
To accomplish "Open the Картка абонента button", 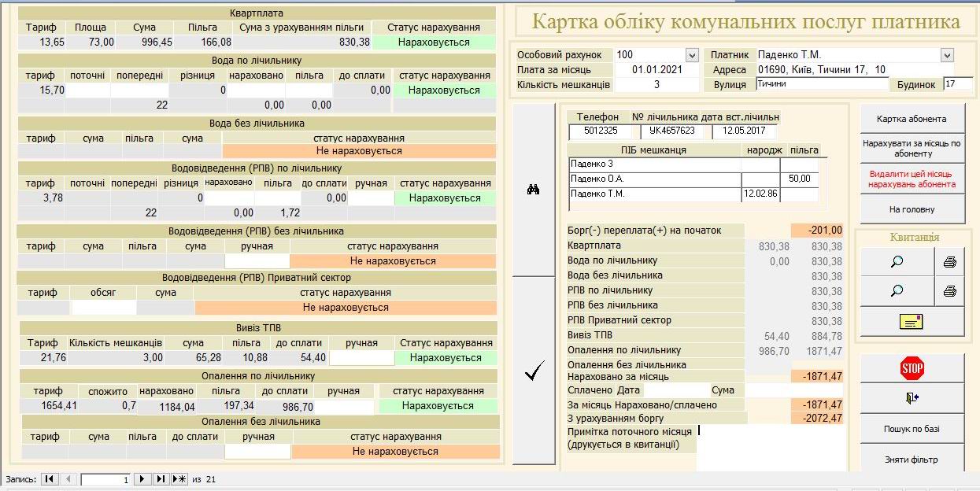I will tap(912, 119).
